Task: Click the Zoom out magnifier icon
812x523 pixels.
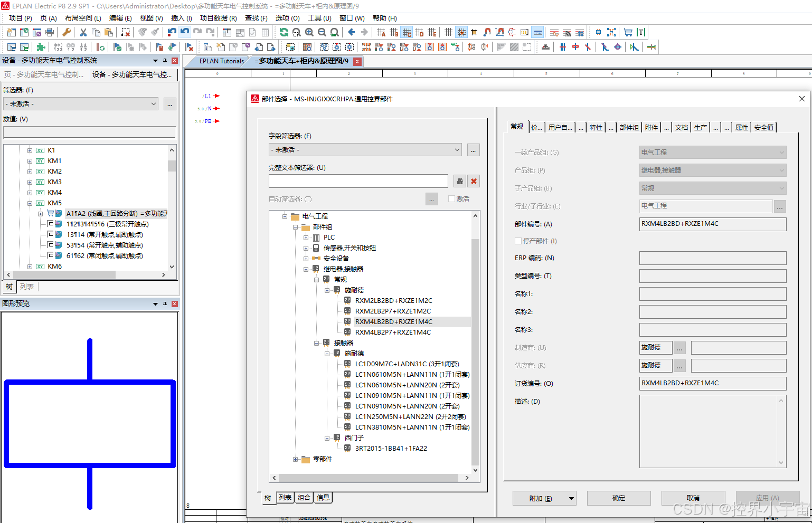Action: click(322, 32)
